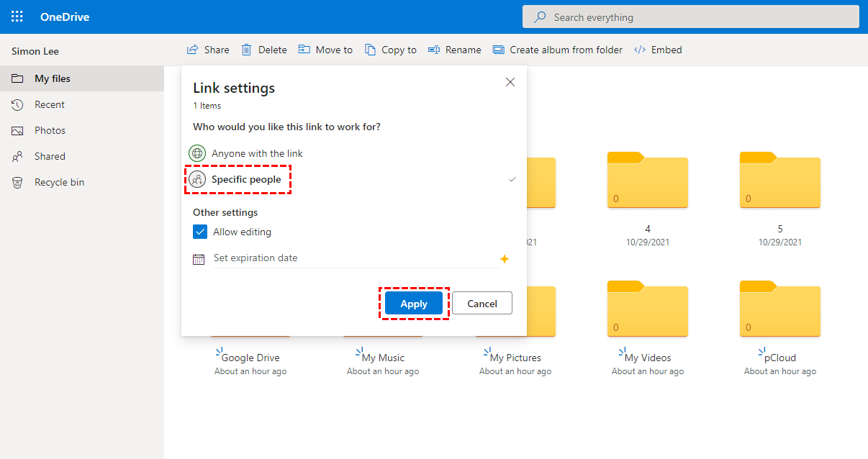Screen dimensions: 868x459
Task: Close the Link settings dialog
Action: pyautogui.click(x=510, y=82)
